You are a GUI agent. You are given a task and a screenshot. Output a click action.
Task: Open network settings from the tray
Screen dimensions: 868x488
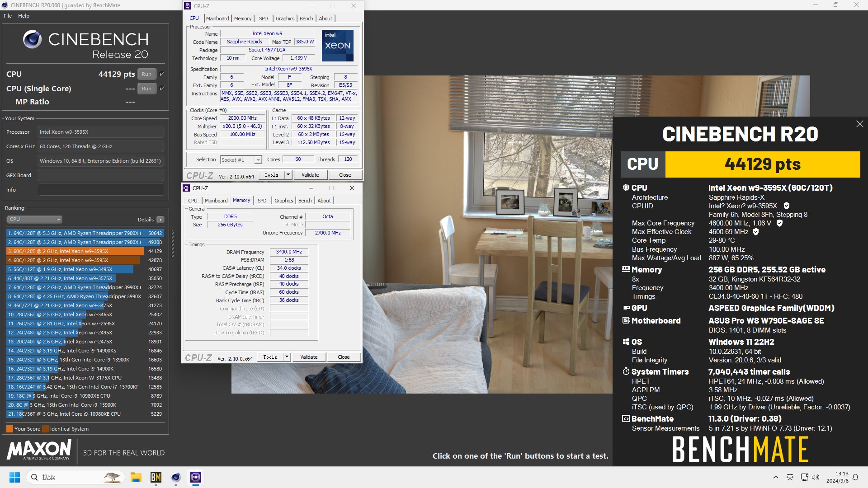(x=804, y=477)
